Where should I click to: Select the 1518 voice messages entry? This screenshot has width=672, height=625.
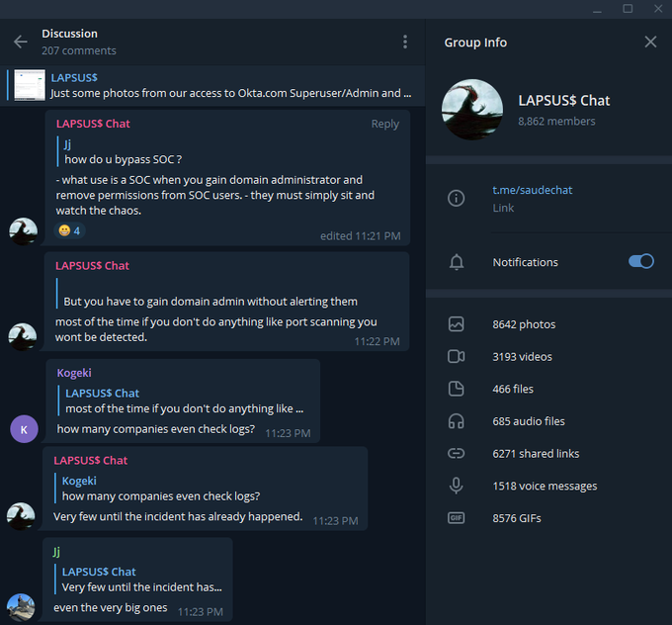tap(545, 486)
